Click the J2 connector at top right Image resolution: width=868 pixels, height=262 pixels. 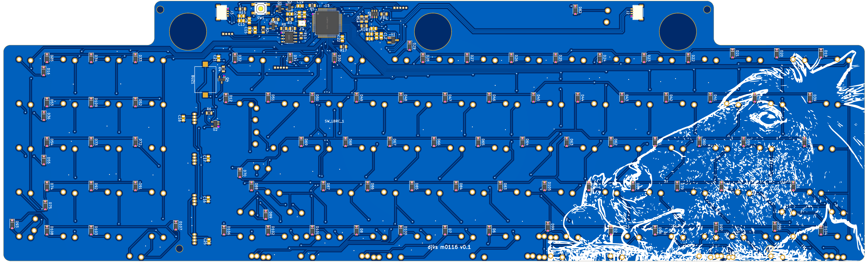click(637, 13)
